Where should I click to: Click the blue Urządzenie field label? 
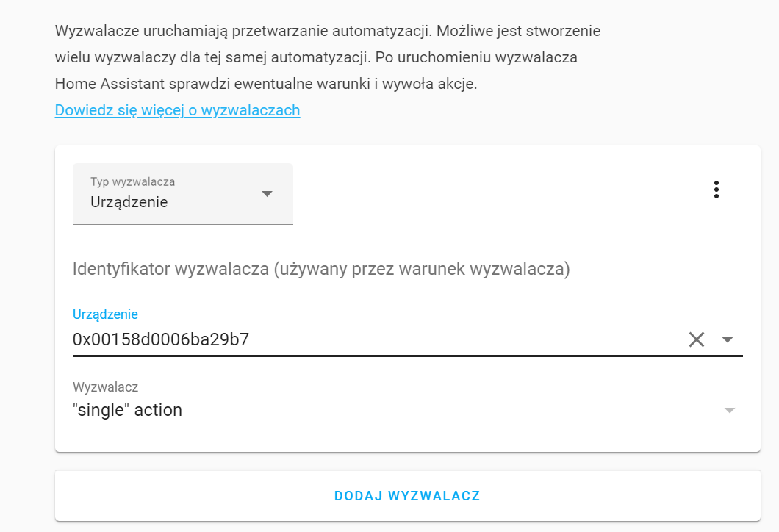point(105,314)
